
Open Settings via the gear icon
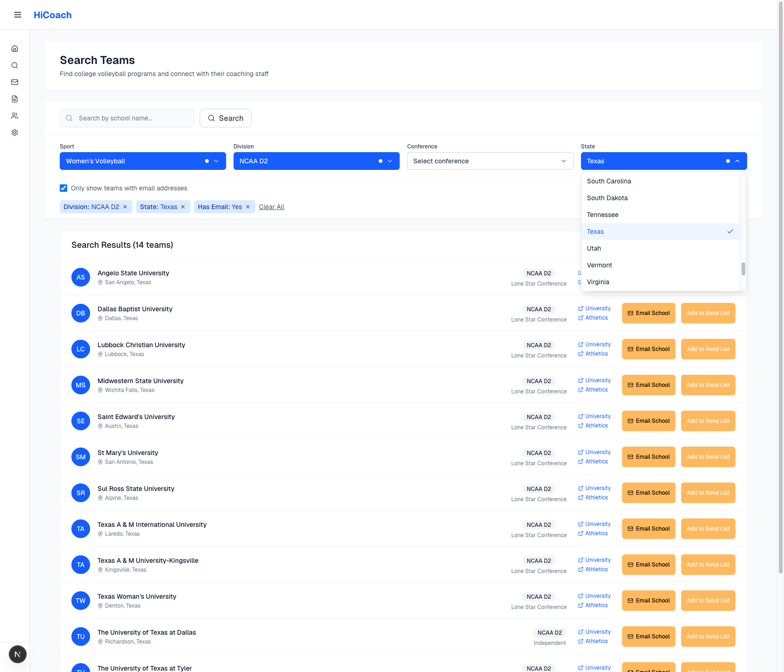[14, 133]
